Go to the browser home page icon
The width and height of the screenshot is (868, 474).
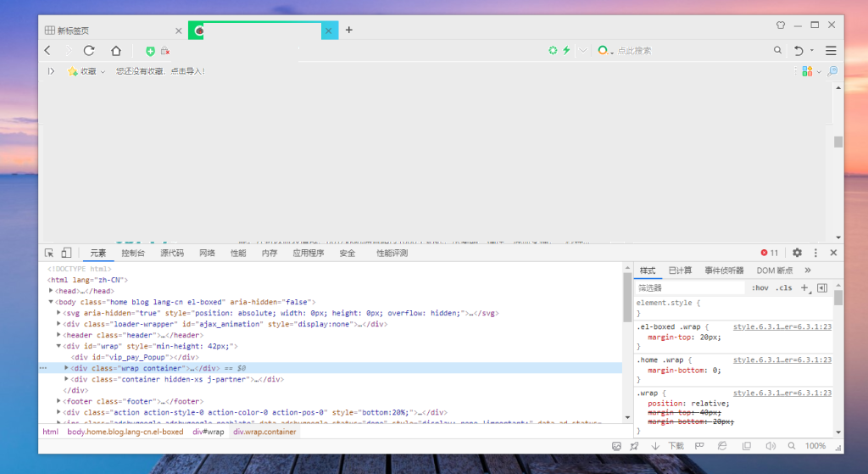click(x=115, y=50)
